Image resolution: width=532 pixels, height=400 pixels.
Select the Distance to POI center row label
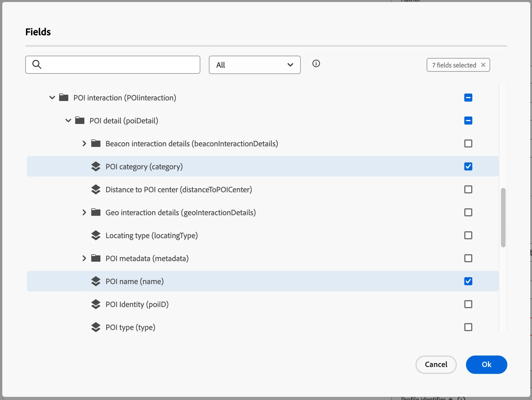(179, 189)
